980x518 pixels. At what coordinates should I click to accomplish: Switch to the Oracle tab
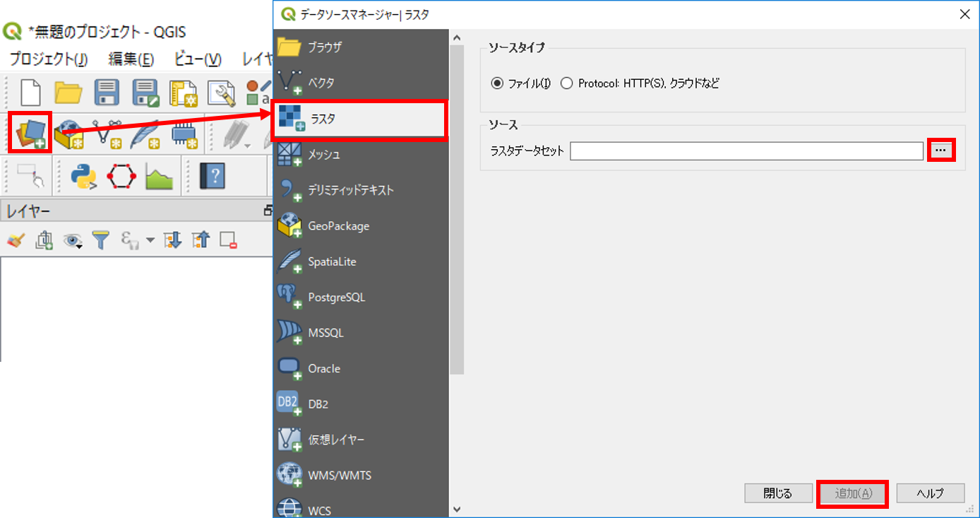(361, 369)
